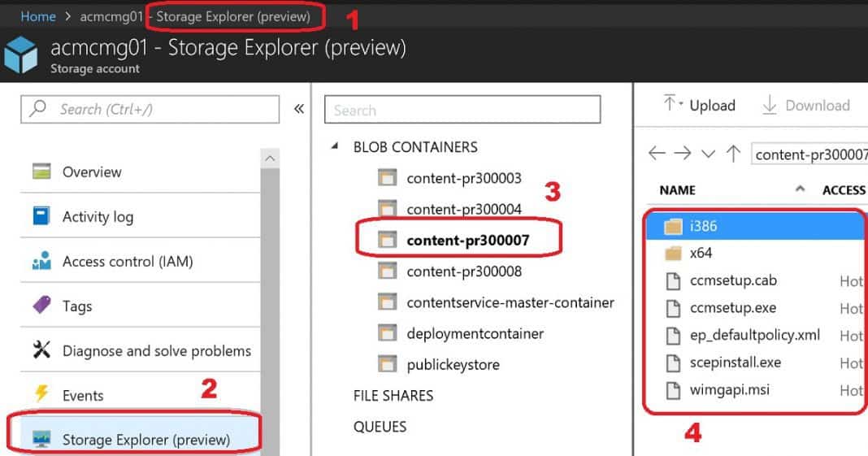Click the Storage Explorer monitor icon

click(41, 439)
